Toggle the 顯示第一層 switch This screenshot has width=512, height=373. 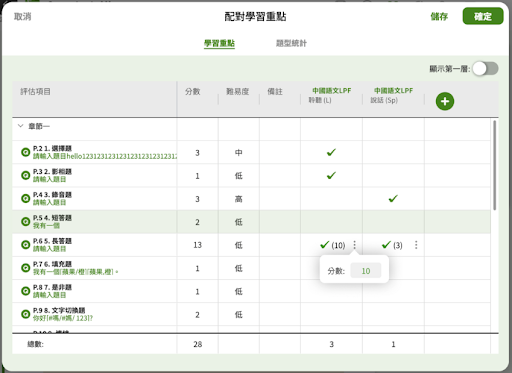click(485, 69)
